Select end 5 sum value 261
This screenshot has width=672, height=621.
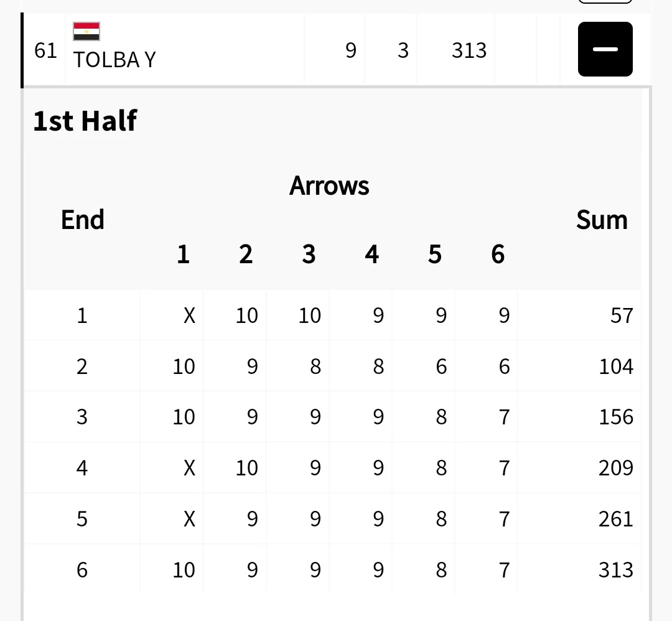tap(616, 518)
